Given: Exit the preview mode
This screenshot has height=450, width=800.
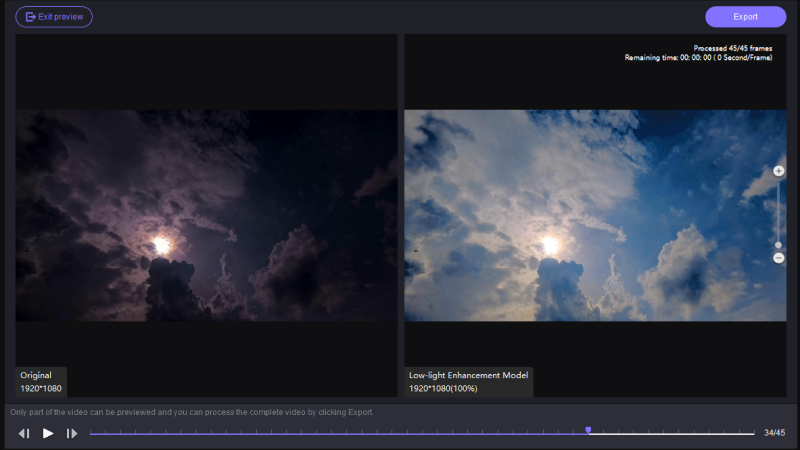Looking at the screenshot, I should pyautogui.click(x=54, y=17).
